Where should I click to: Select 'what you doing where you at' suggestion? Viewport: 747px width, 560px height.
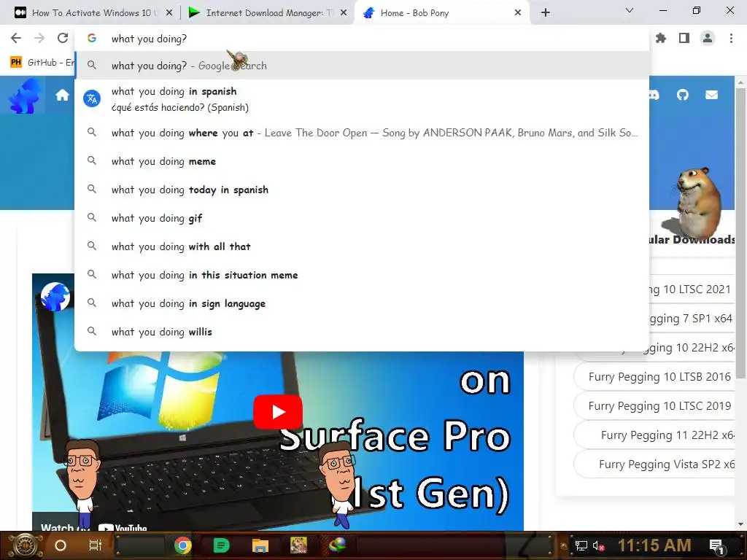pyautogui.click(x=362, y=133)
